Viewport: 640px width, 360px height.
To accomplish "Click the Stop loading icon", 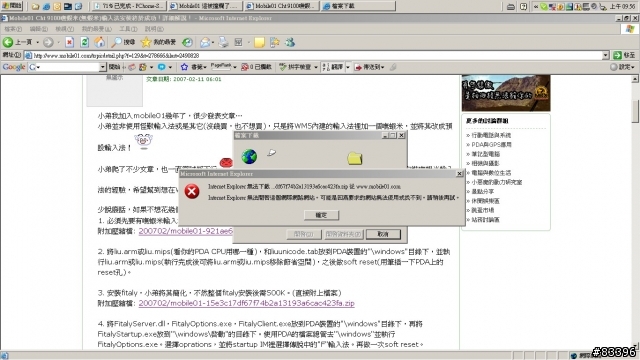I will click(69, 42).
